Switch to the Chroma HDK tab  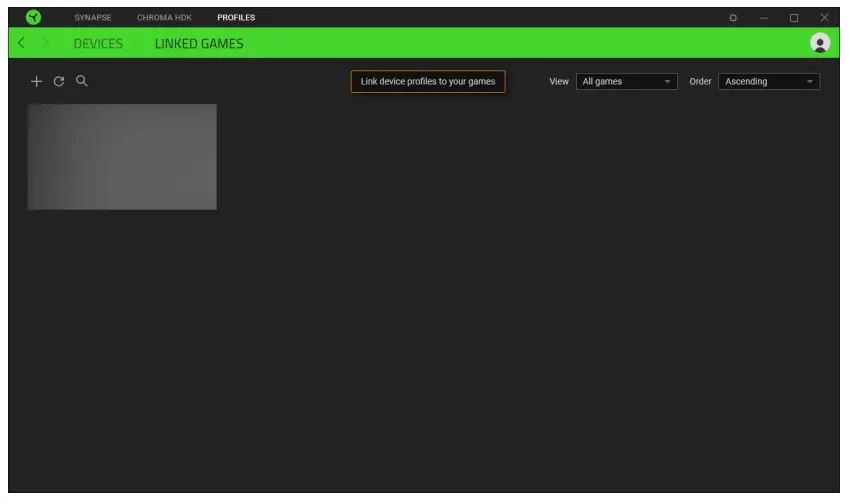[164, 17]
